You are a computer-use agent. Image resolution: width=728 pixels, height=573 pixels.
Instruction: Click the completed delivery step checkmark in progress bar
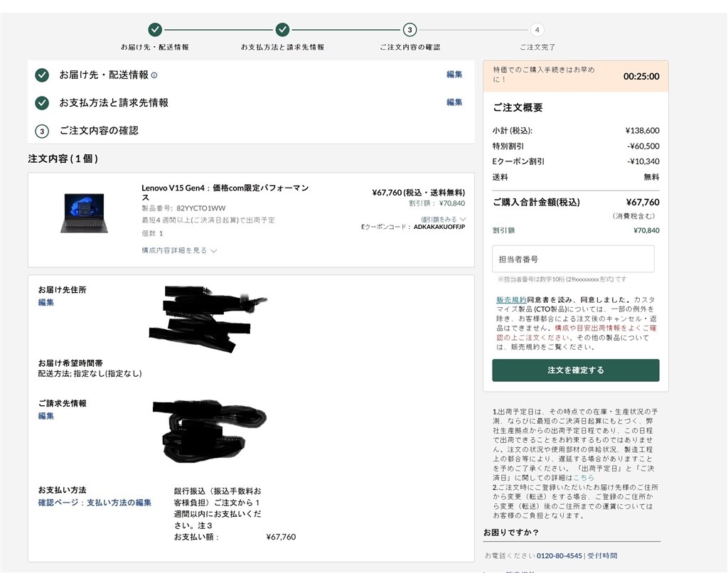155,30
